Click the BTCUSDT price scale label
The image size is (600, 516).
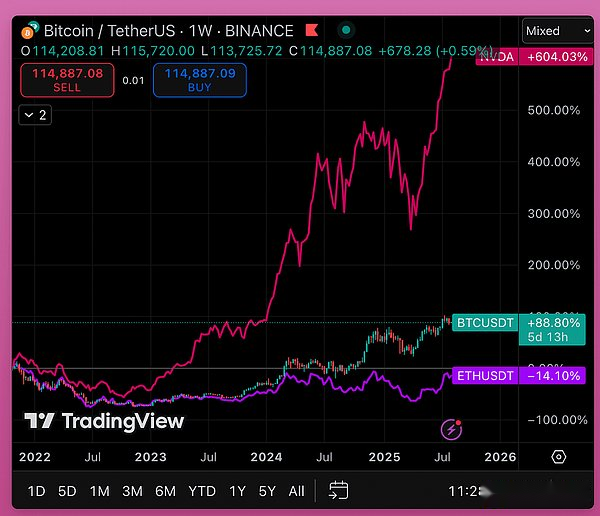(485, 323)
